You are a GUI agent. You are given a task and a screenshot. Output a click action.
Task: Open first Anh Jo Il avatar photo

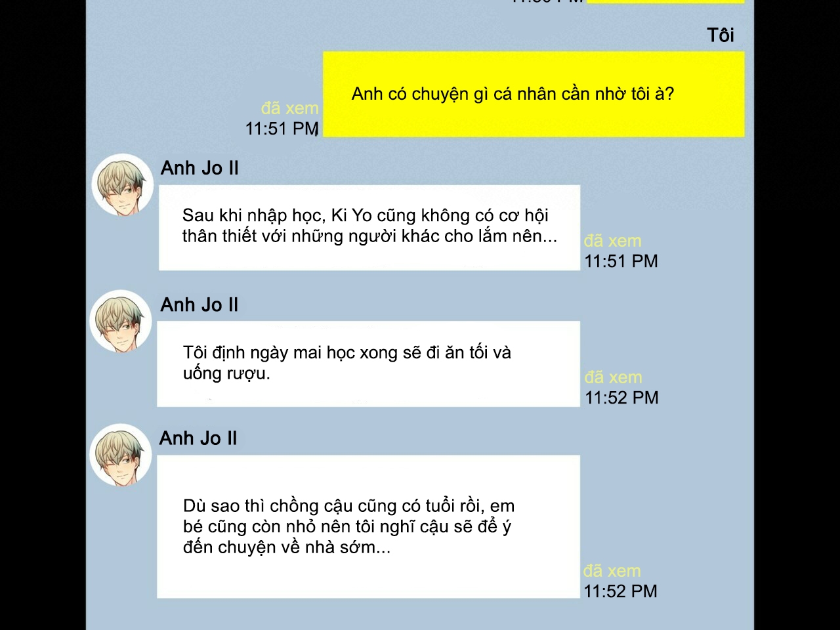(123, 185)
